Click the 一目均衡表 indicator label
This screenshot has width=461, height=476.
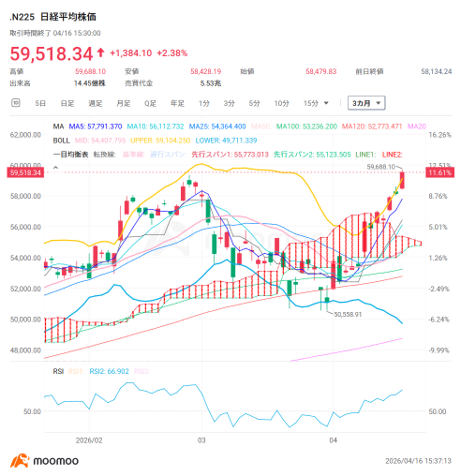(70, 155)
